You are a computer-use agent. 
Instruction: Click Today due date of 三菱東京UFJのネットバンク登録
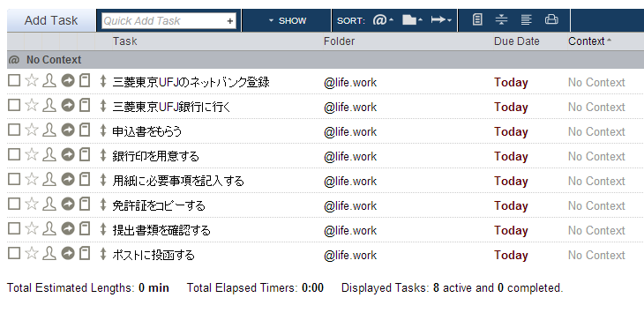tap(511, 83)
